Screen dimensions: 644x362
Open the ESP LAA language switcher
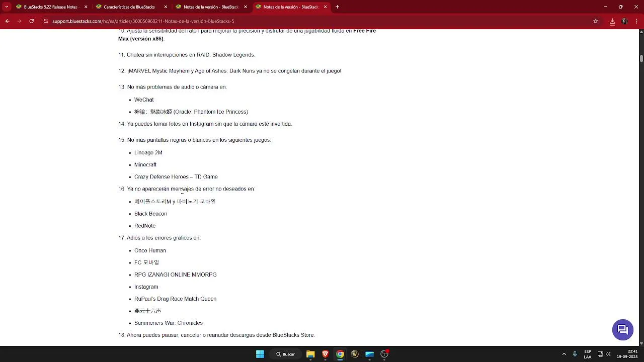click(588, 354)
